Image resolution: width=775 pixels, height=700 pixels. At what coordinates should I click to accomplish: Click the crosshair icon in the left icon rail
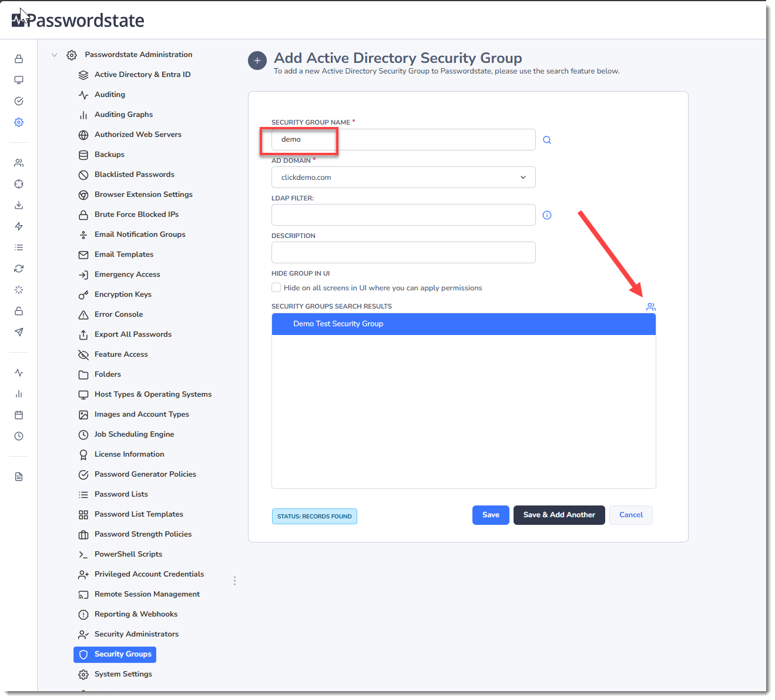(x=19, y=184)
